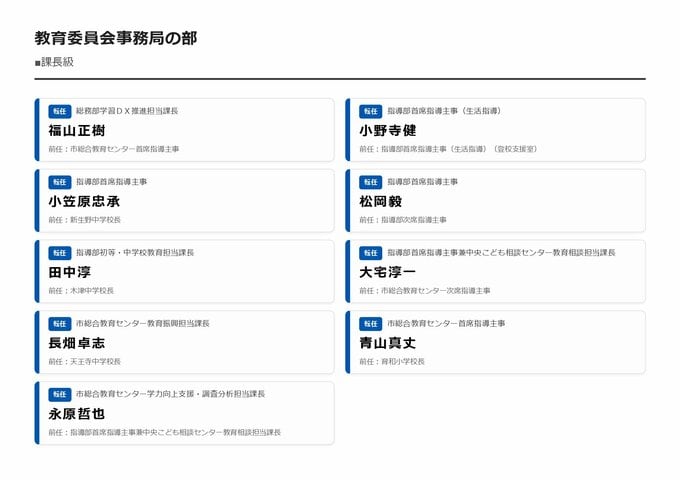
Task: Click the 転任 badge on 福山正樹's card
Action: [x=59, y=111]
